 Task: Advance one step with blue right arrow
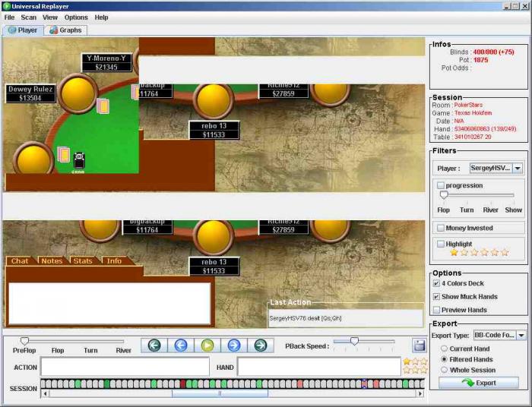pyautogui.click(x=234, y=345)
